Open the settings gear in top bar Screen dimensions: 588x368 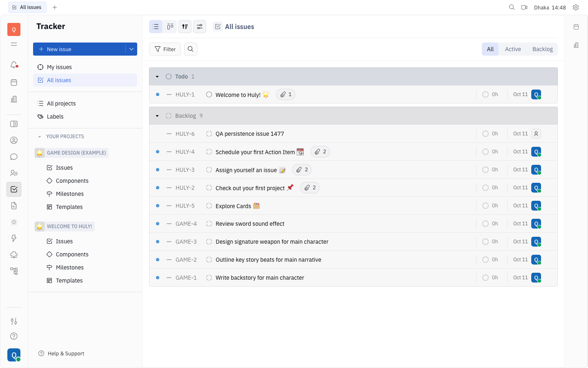pyautogui.click(x=576, y=7)
